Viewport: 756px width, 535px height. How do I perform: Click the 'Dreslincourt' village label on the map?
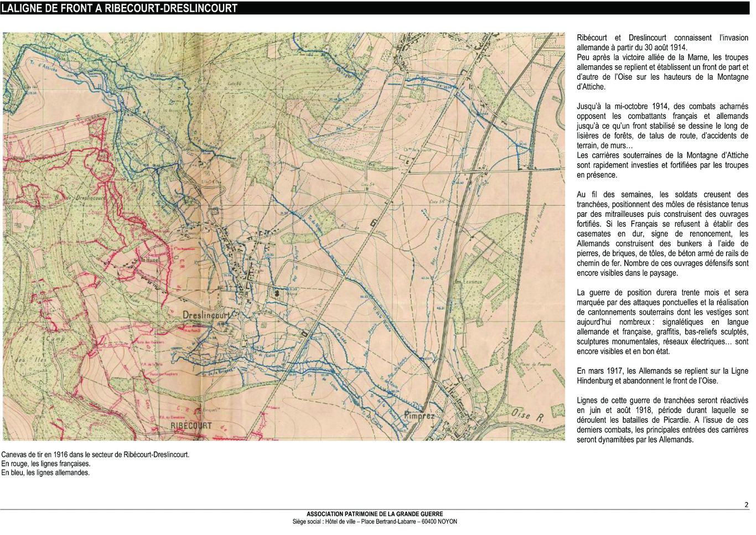(206, 315)
